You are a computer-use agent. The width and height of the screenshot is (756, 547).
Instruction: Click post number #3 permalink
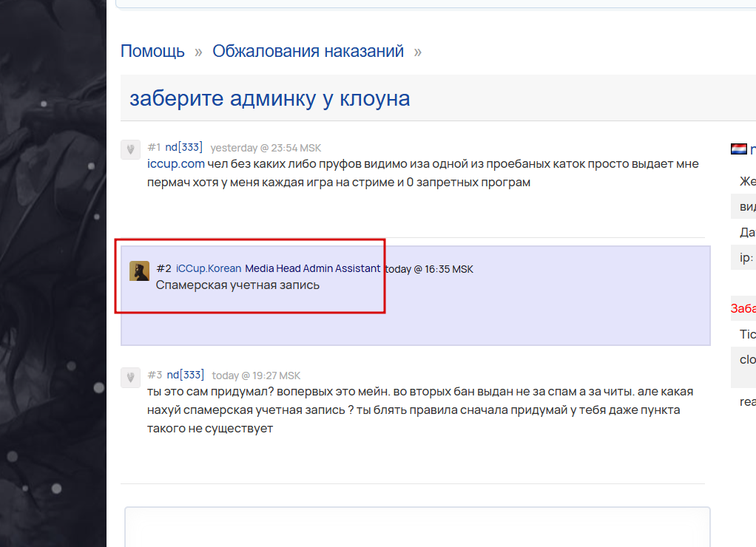(x=155, y=375)
